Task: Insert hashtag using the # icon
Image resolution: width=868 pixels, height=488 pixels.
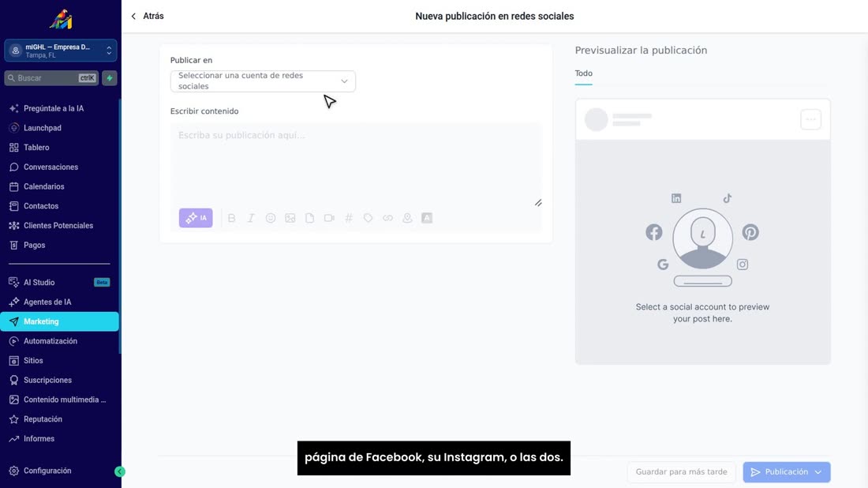Action: [x=348, y=218]
